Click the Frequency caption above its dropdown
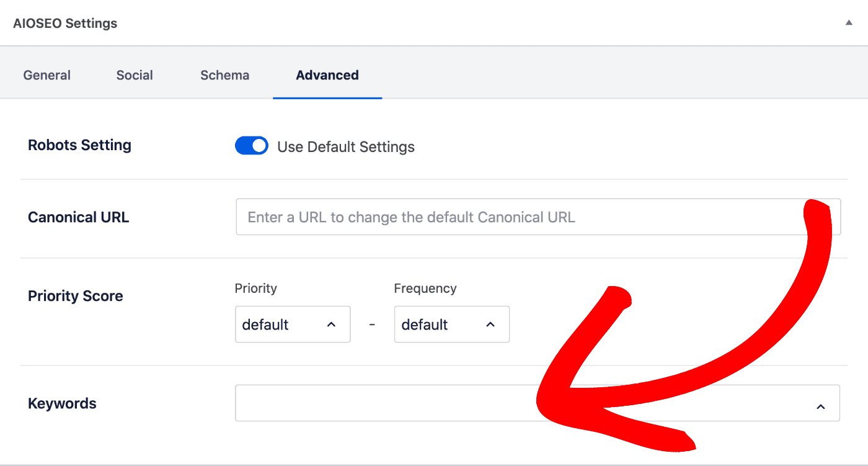This screenshot has width=868, height=466. point(425,289)
